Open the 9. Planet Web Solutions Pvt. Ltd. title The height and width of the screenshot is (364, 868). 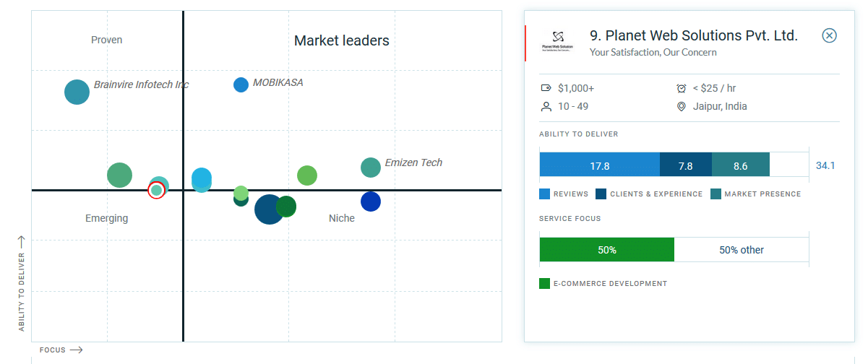694,35
